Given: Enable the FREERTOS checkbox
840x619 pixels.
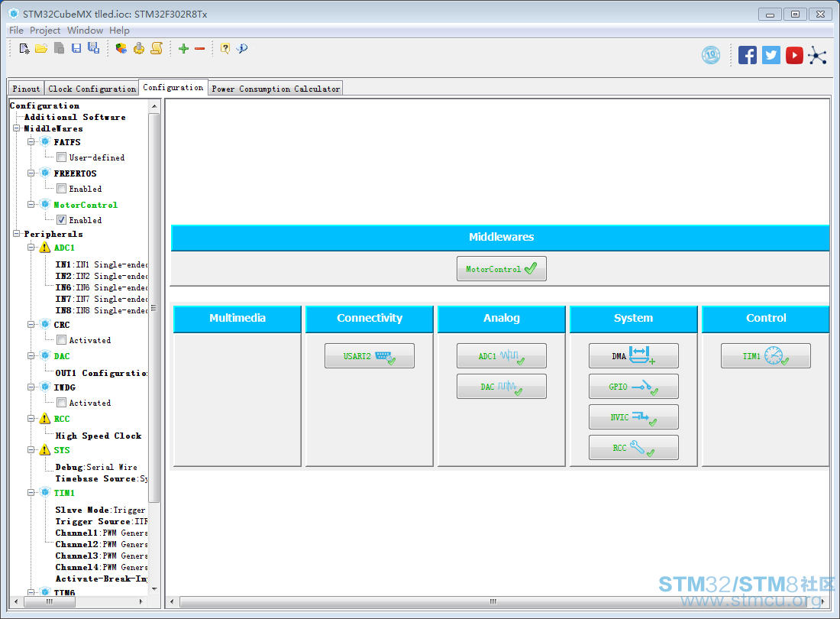Looking at the screenshot, I should 62,189.
